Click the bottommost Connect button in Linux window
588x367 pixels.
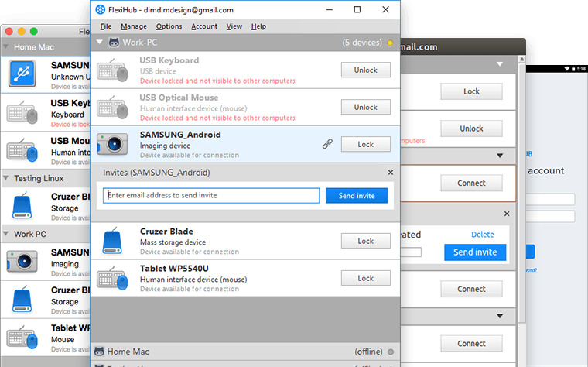pos(471,343)
